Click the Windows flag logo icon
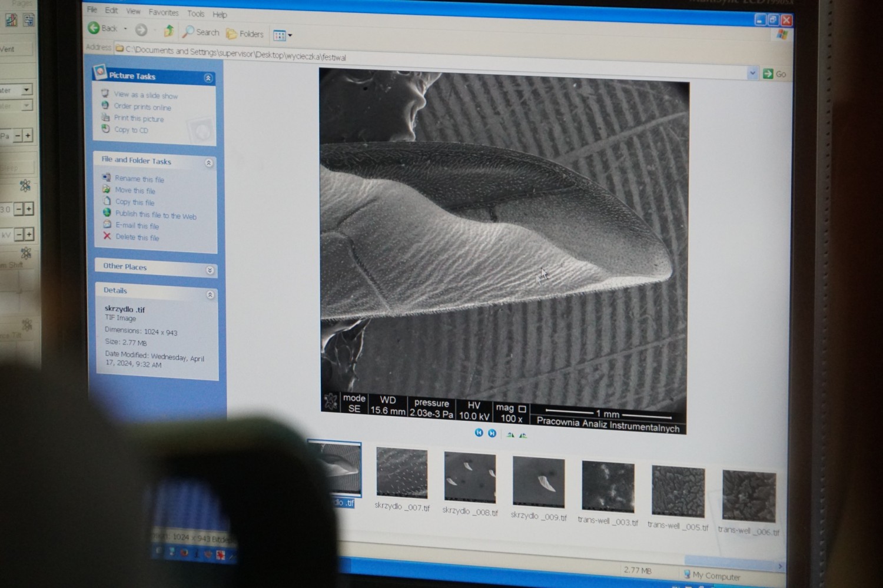This screenshot has width=883, height=588. point(782,34)
